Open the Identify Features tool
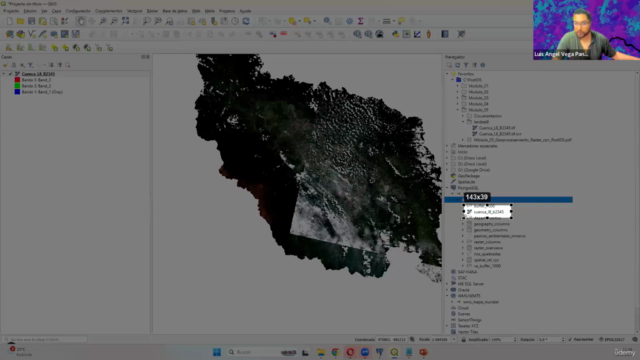Image resolution: width=640 pixels, height=360 pixels. pos(327,21)
